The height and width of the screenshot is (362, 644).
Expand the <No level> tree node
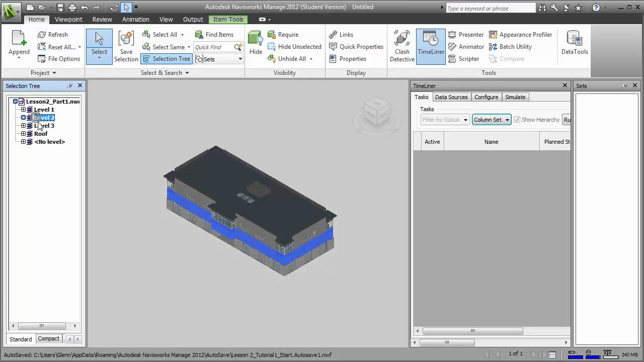(23, 142)
